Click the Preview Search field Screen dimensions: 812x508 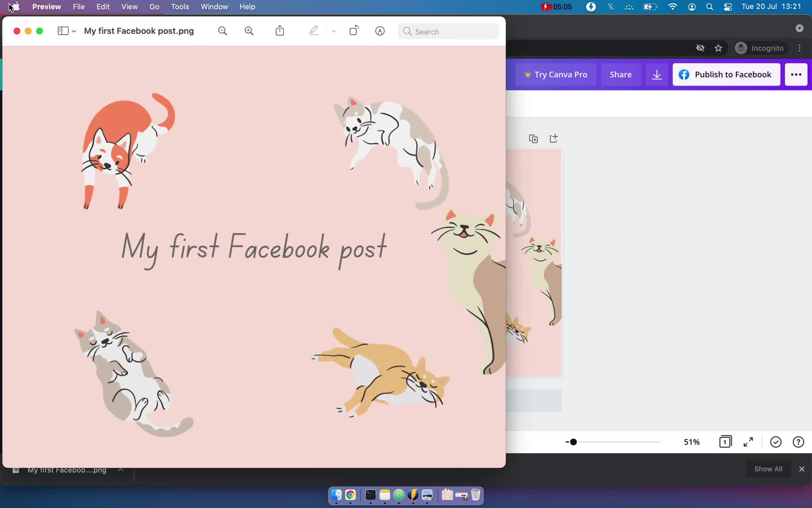click(x=448, y=31)
